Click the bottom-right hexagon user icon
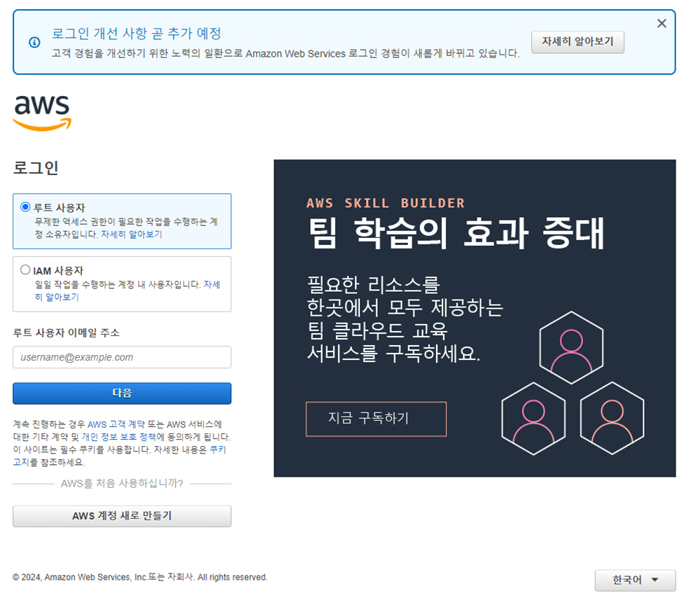This screenshot has height=607, width=700. (x=612, y=419)
